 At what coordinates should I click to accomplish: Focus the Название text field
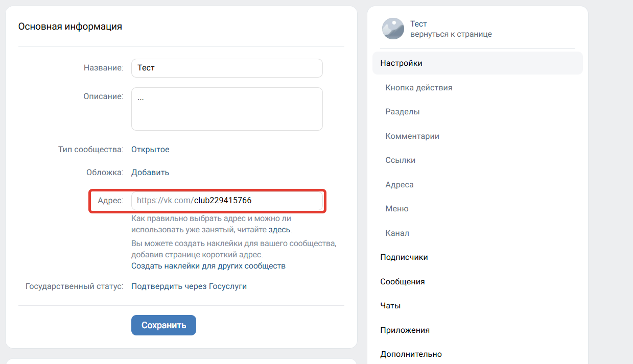point(227,68)
